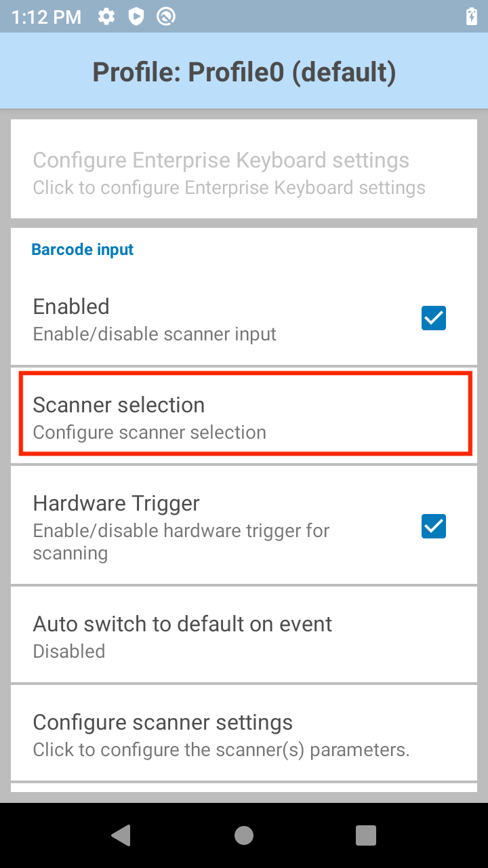Viewport: 488px width, 868px height.
Task: Open Scanner selection settings
Action: (244, 416)
